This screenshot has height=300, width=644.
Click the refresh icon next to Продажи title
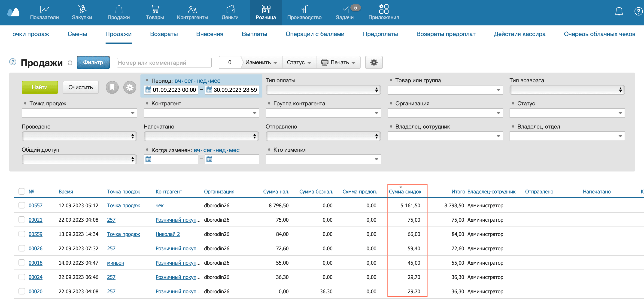click(x=70, y=63)
